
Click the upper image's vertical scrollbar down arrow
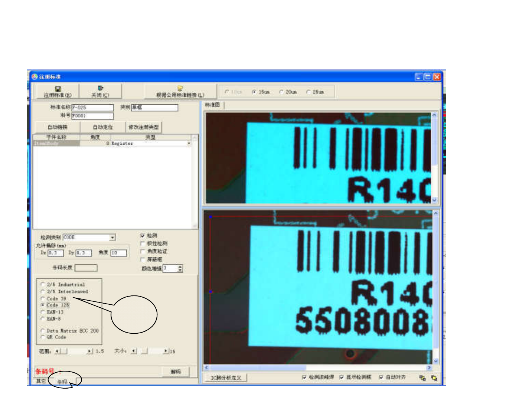[434, 200]
